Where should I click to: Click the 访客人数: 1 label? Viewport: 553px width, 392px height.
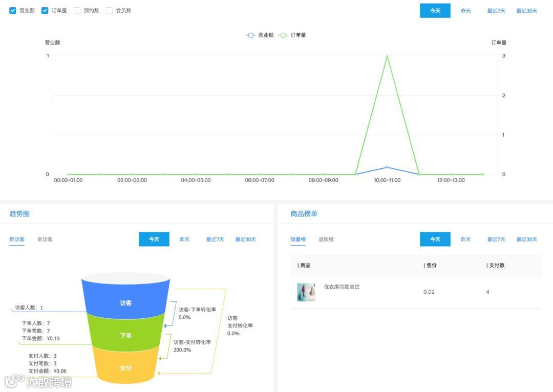[29, 308]
